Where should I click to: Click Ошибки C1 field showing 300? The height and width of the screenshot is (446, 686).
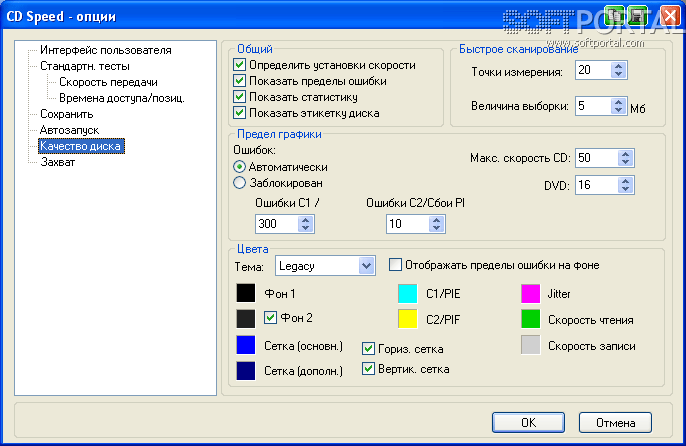[277, 224]
